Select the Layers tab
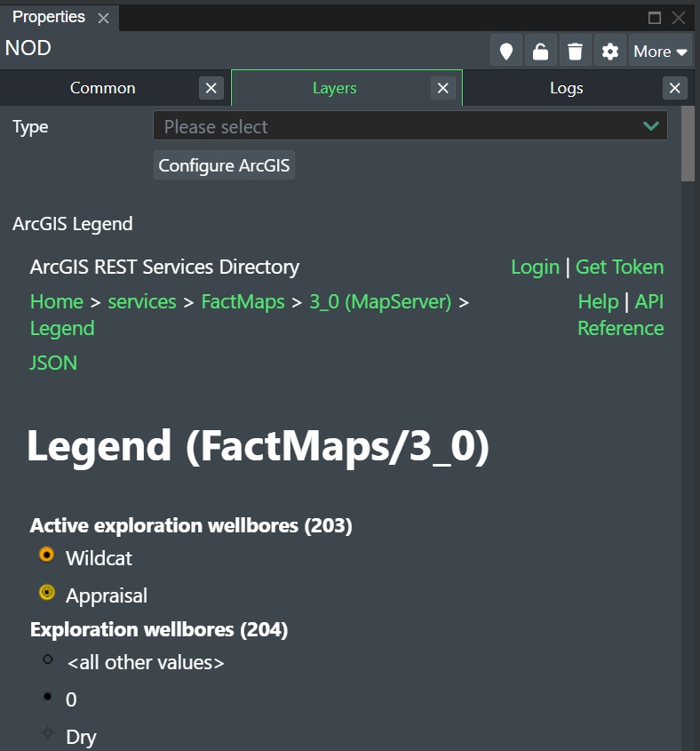Screen dimensions: 700x751 pyautogui.click(x=334, y=88)
